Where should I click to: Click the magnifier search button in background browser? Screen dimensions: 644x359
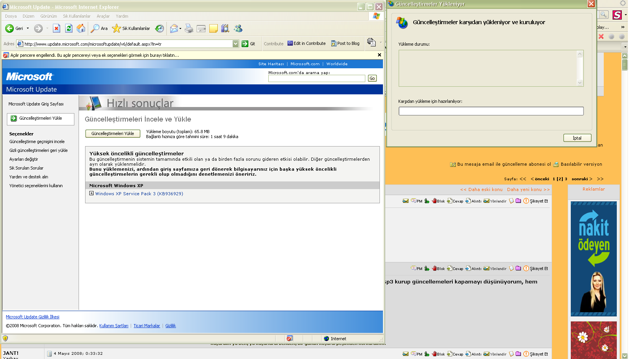pos(604,15)
